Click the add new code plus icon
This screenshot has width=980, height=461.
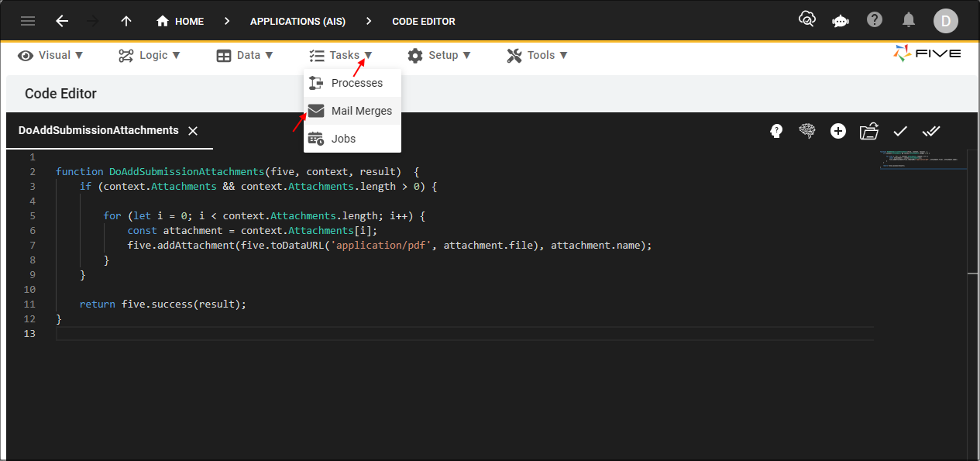(838, 132)
